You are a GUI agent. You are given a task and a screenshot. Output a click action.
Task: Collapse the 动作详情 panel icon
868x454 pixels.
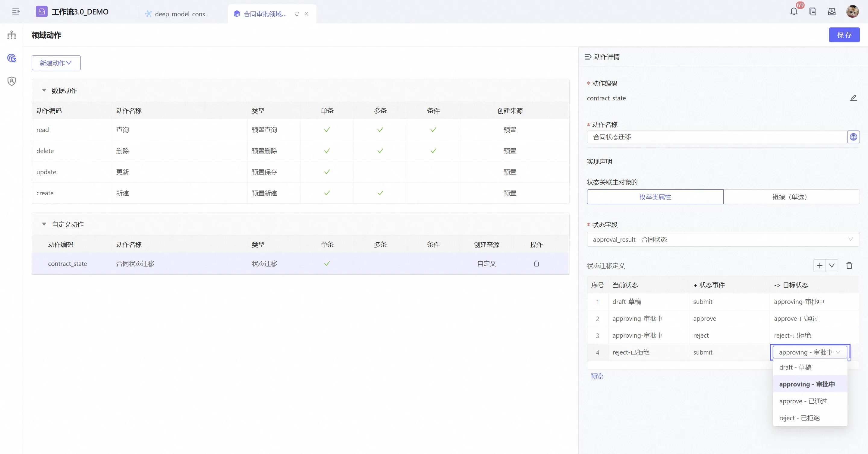pos(588,57)
